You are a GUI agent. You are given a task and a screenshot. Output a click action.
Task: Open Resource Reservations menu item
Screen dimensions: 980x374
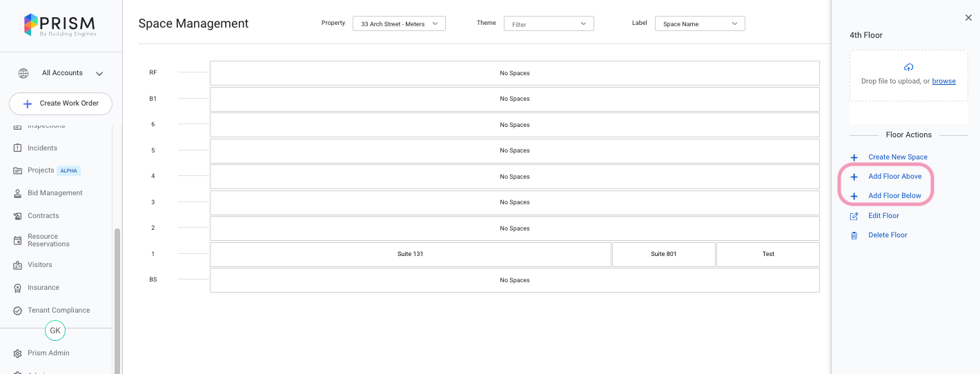coord(48,240)
